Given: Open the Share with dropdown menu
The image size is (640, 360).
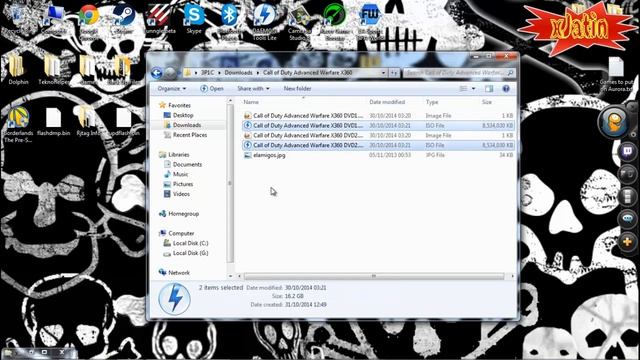Looking at the screenshot, I should pyautogui.click(x=253, y=89).
